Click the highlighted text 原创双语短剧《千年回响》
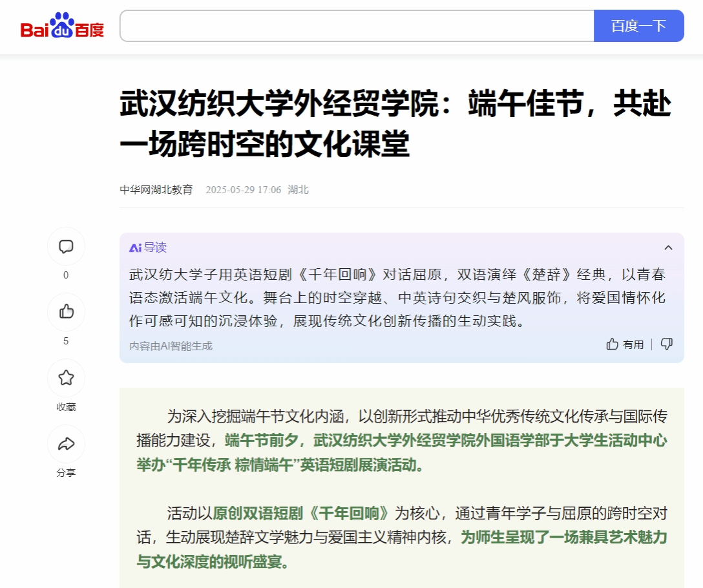The height and width of the screenshot is (588, 703). (x=301, y=513)
